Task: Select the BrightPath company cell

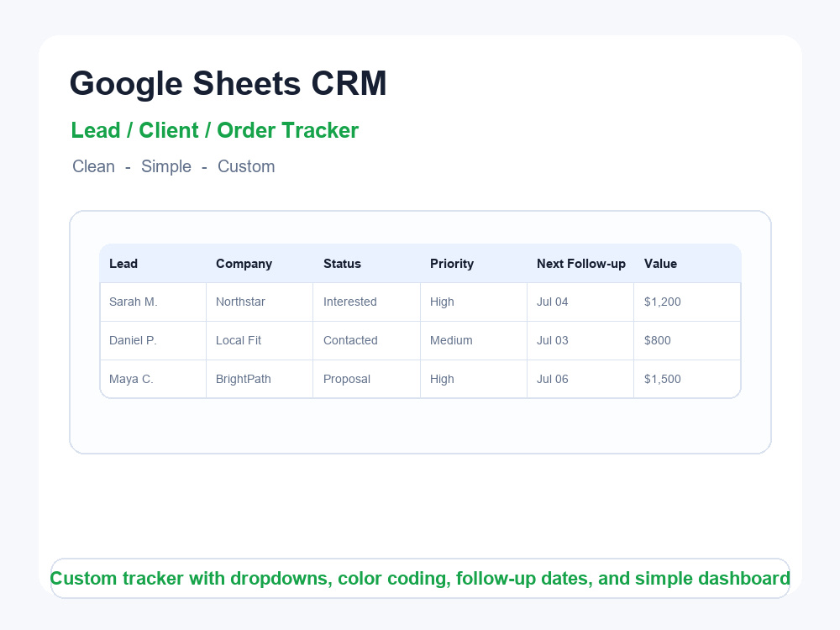Action: pos(260,380)
